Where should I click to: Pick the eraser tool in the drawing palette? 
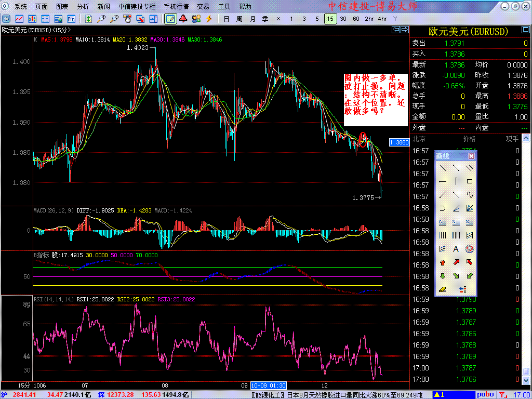point(443,289)
